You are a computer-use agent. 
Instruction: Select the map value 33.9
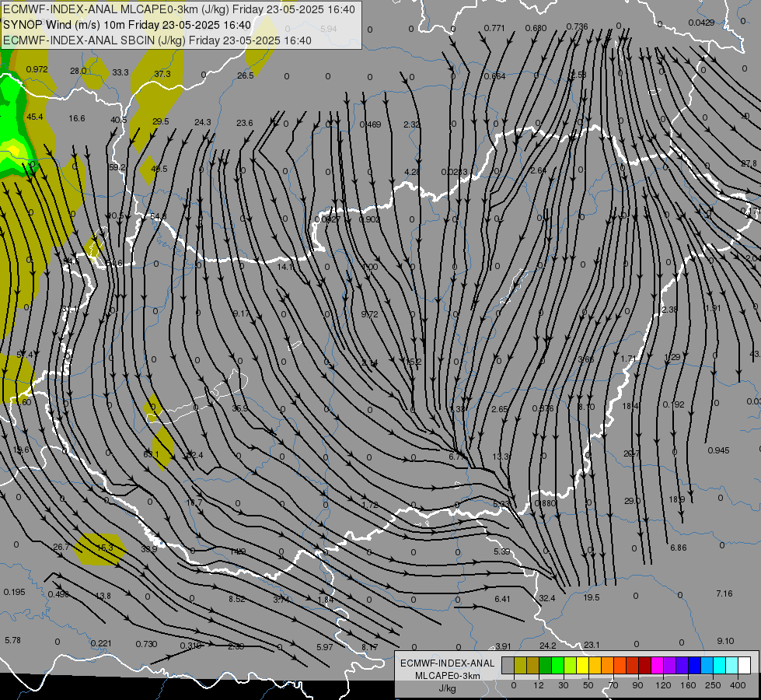149,549
